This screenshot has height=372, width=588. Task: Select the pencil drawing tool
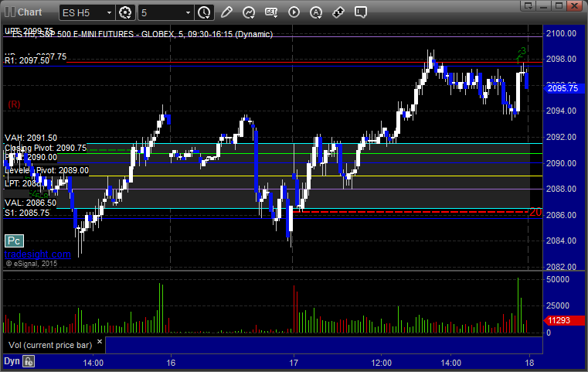point(226,12)
